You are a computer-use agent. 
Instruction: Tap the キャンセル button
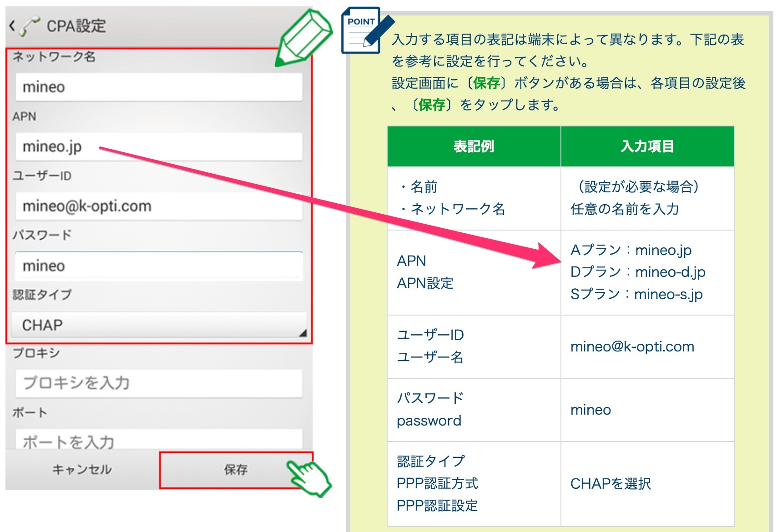pos(82,470)
